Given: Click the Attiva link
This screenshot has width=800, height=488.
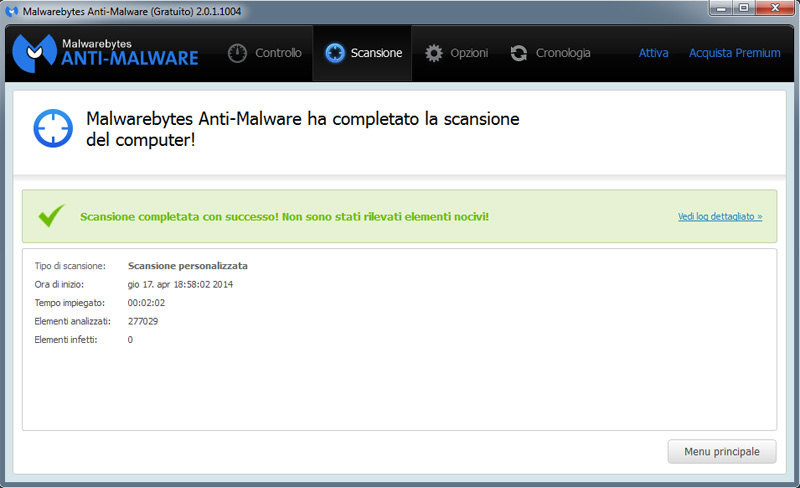Looking at the screenshot, I should (654, 53).
